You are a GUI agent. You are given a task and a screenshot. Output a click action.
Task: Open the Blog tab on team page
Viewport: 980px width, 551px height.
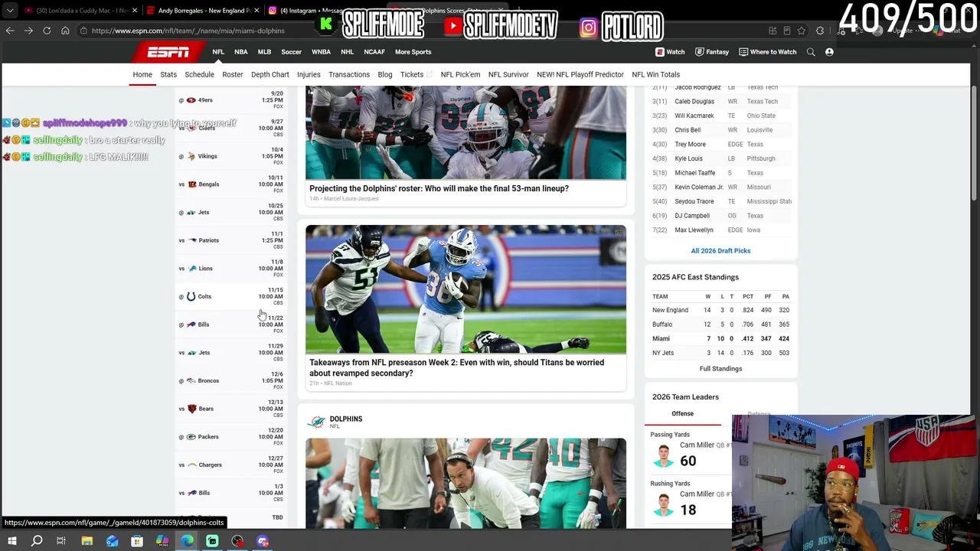tap(385, 74)
